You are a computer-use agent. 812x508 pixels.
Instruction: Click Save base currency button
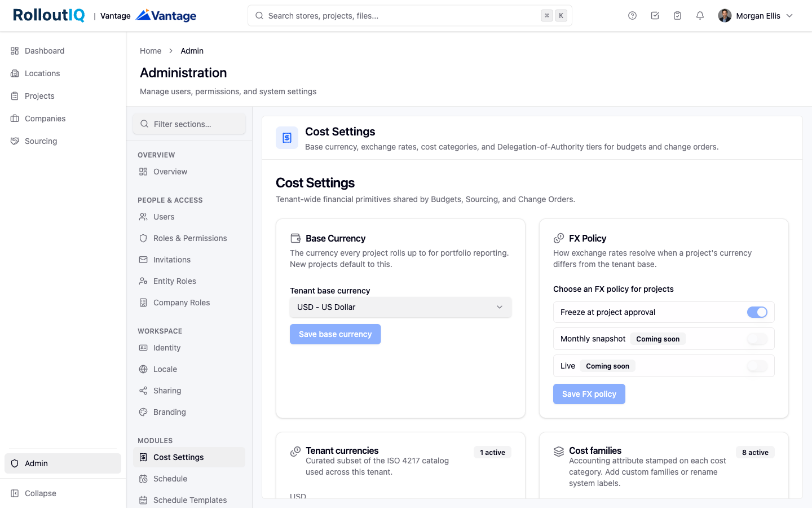[336, 334]
